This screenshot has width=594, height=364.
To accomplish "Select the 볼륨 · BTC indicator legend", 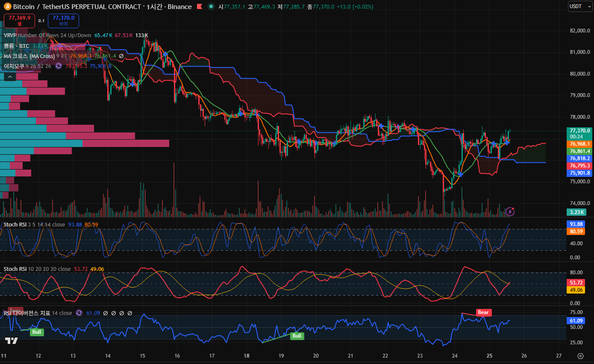I will point(17,45).
